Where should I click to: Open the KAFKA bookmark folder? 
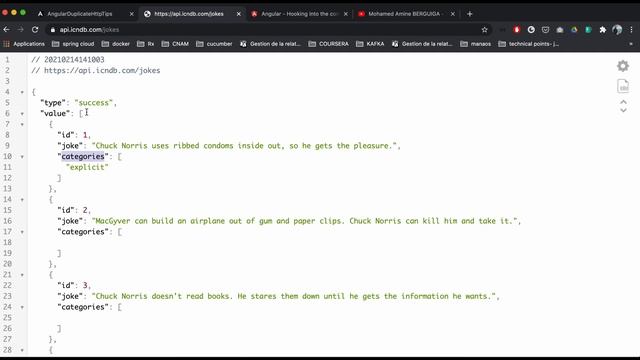[370, 44]
